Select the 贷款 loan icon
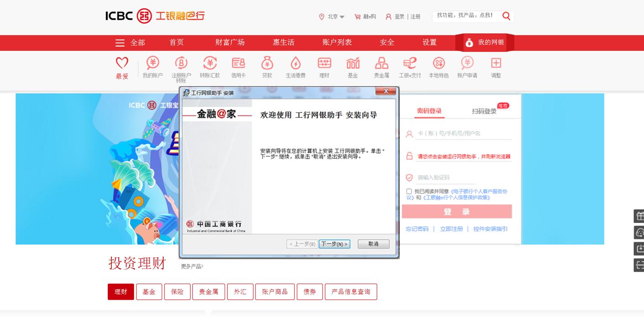This screenshot has width=644, height=322. point(267,63)
